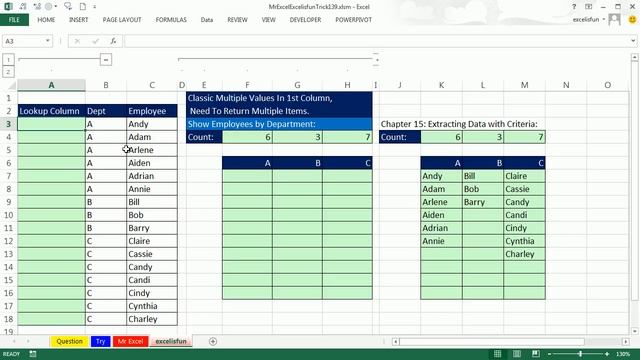
Task: Click the blank new document icon in quick access toolbar
Action: click(83, 7)
